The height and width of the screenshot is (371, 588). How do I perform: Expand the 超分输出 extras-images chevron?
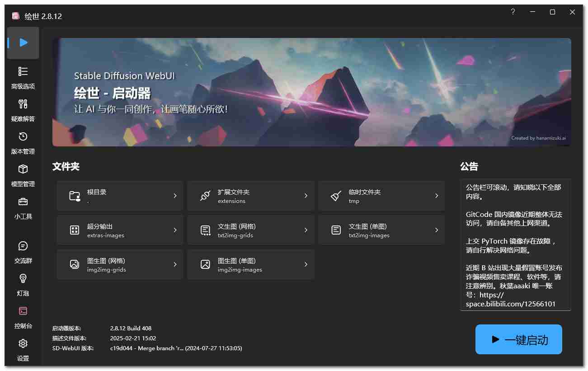coord(175,230)
